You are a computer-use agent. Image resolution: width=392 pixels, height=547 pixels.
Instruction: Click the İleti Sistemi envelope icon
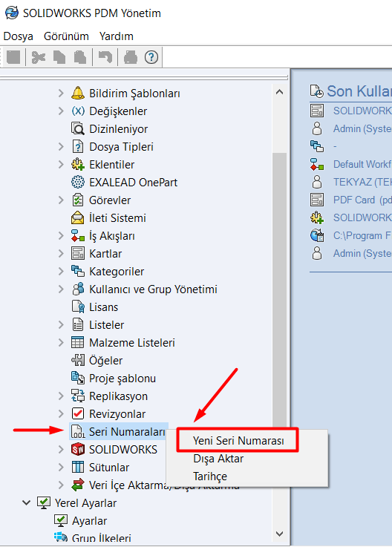click(78, 217)
